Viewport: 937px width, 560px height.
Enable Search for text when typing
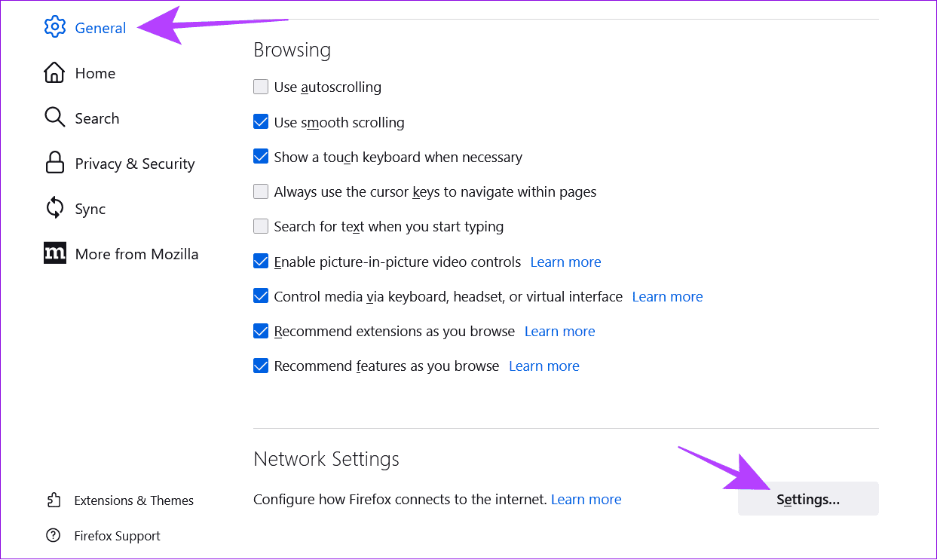point(261,226)
